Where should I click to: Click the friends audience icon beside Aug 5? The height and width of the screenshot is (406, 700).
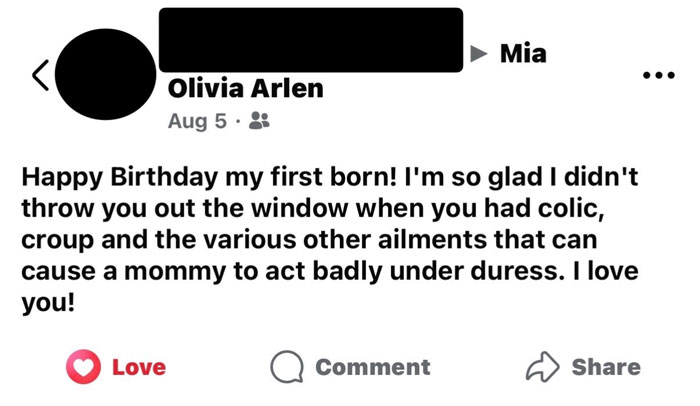(x=259, y=121)
